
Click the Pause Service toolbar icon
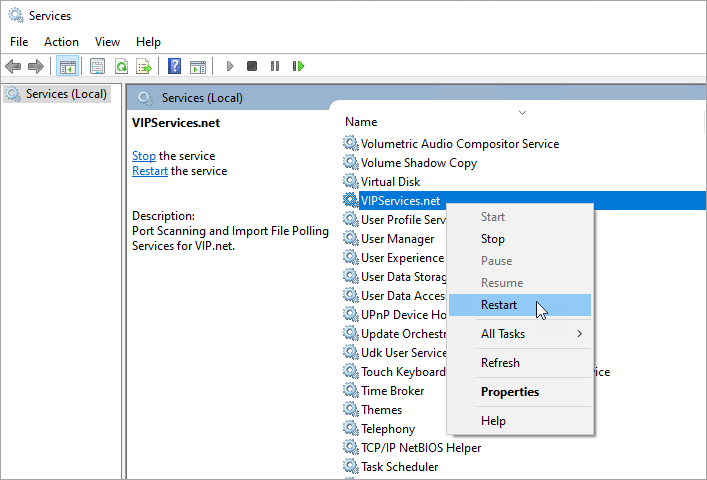(275, 67)
